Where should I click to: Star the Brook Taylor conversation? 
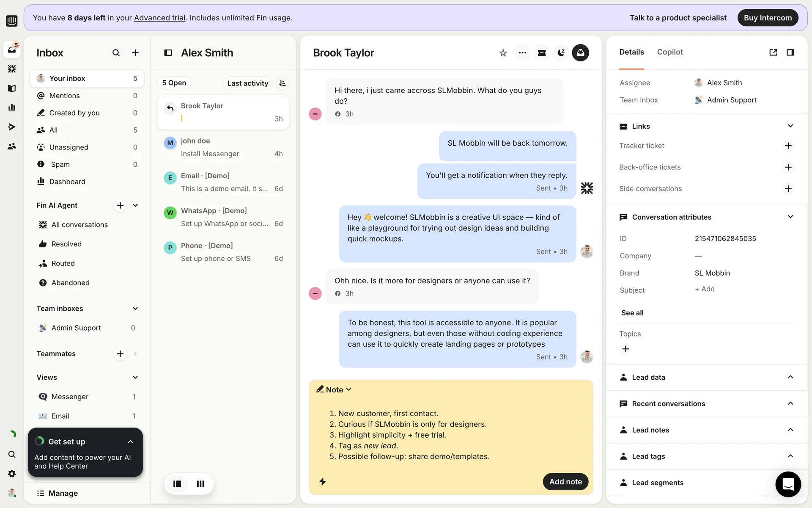coord(503,53)
